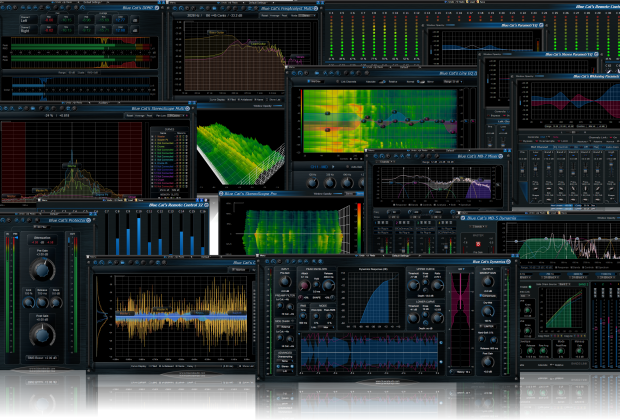Image resolution: width=620 pixels, height=420 pixels.
Task: Click the upper-left dark EQ node in Liny EQ
Action: click(327, 114)
